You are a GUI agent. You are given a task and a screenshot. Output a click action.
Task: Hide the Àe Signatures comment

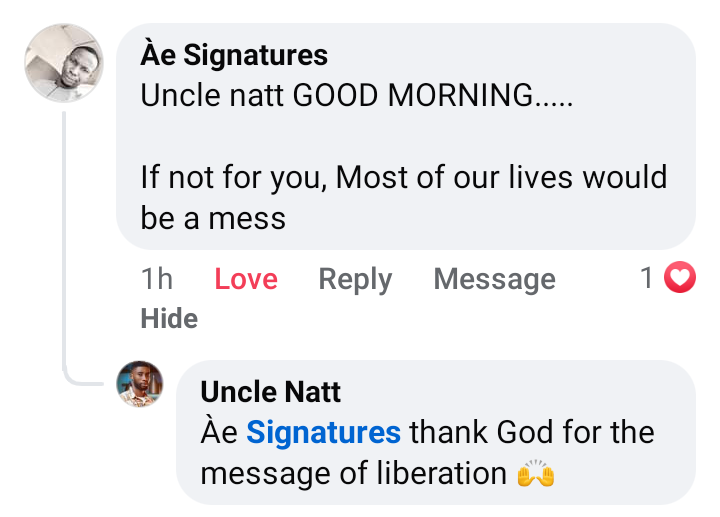(x=169, y=318)
